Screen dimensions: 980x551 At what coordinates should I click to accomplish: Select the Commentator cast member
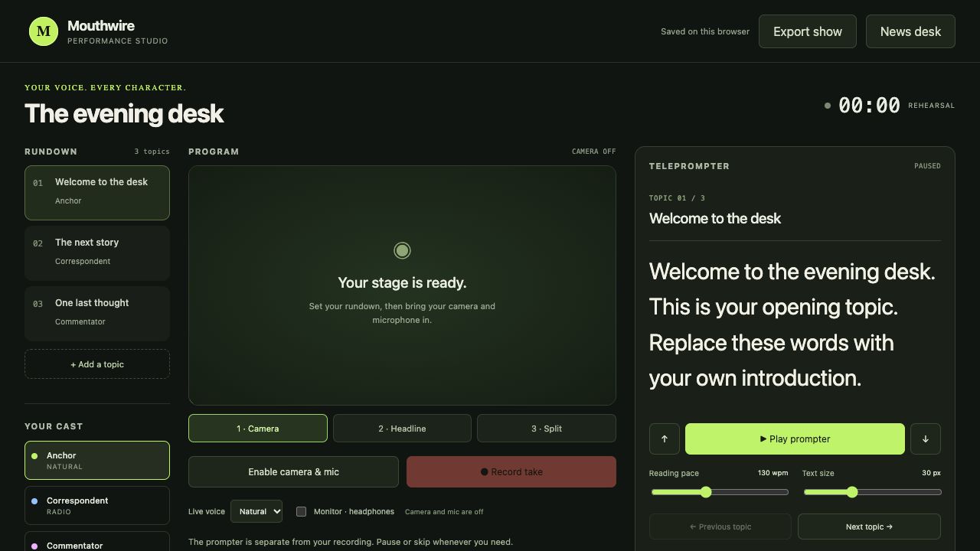point(97,542)
